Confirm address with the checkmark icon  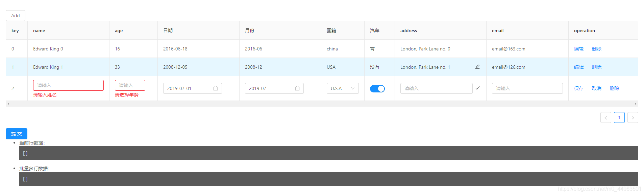(x=477, y=88)
